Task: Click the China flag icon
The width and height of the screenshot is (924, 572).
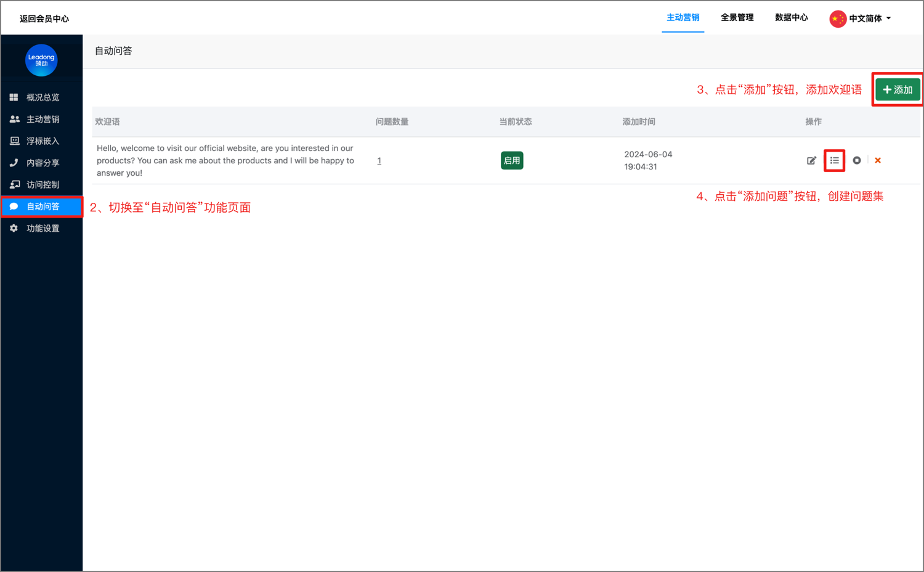Action: (837, 18)
